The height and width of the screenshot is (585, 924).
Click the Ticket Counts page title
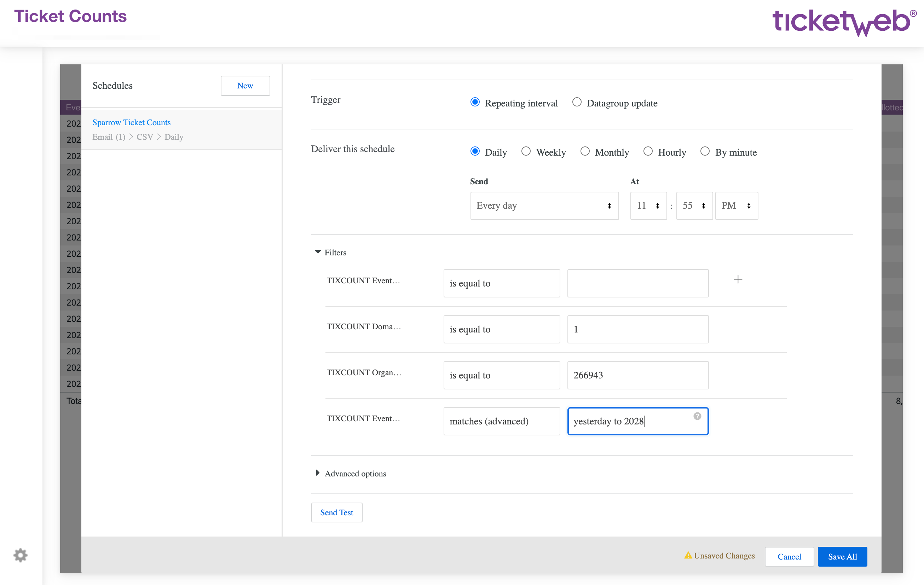pyautogui.click(x=70, y=17)
